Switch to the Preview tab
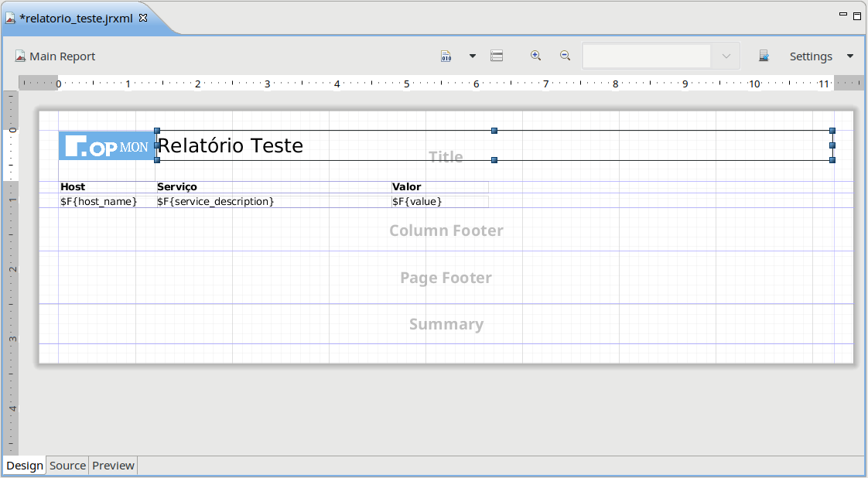Viewport: 868px width, 478px height. (x=113, y=466)
